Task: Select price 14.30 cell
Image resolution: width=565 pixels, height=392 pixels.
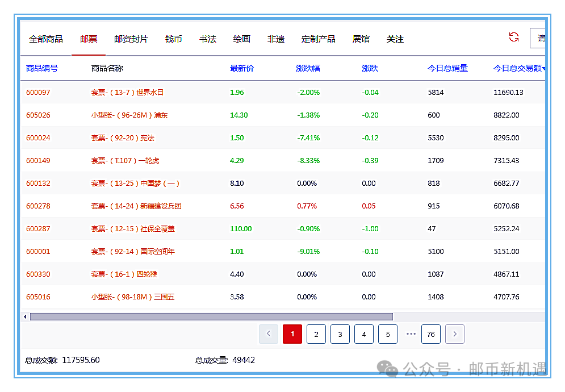Action: tap(238, 115)
